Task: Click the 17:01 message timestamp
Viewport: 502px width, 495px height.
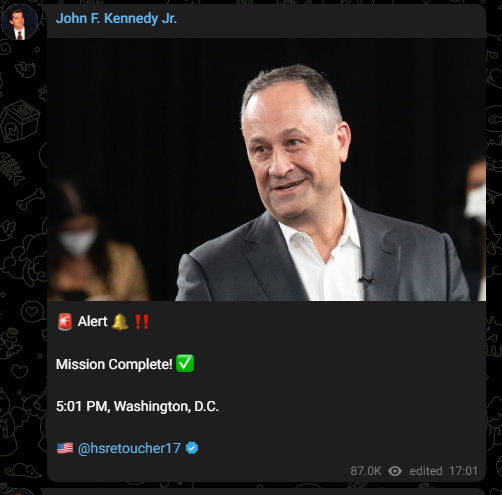Action: pos(463,471)
